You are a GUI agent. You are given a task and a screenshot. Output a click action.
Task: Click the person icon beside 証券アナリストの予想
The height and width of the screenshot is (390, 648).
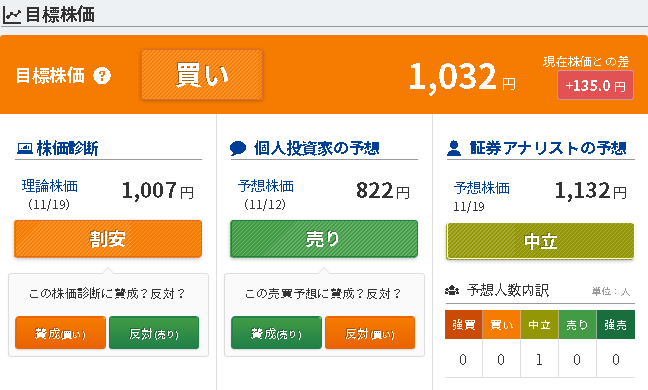[454, 148]
